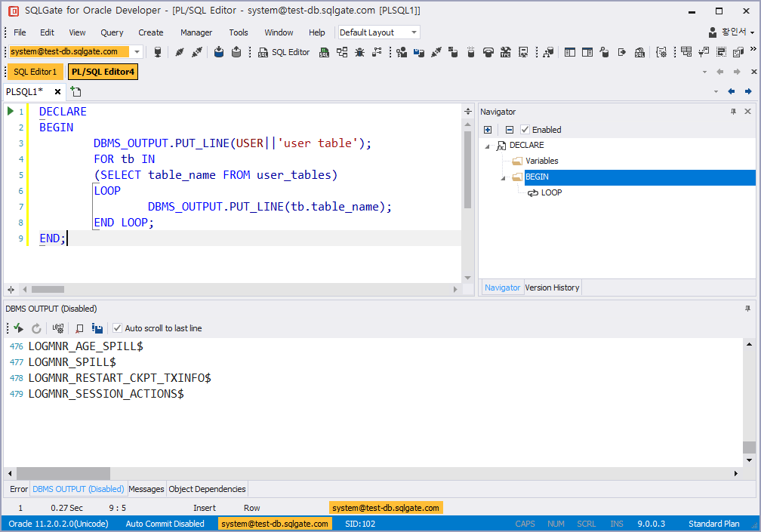
Task: Click the CAPS indicator in the status bar
Action: pos(525,523)
